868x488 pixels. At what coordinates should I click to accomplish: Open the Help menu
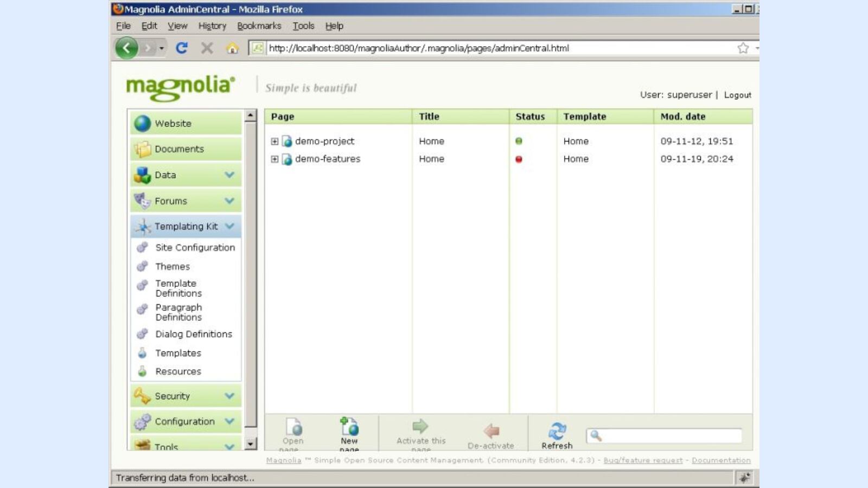tap(334, 26)
